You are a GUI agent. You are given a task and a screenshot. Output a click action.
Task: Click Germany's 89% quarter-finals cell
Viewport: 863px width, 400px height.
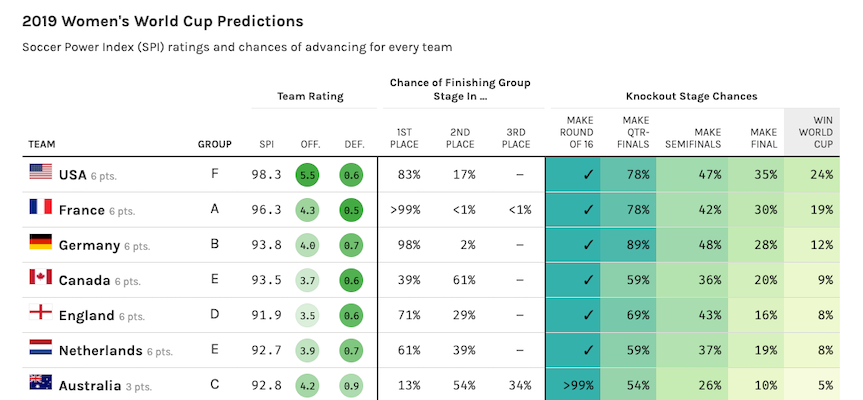pos(628,245)
